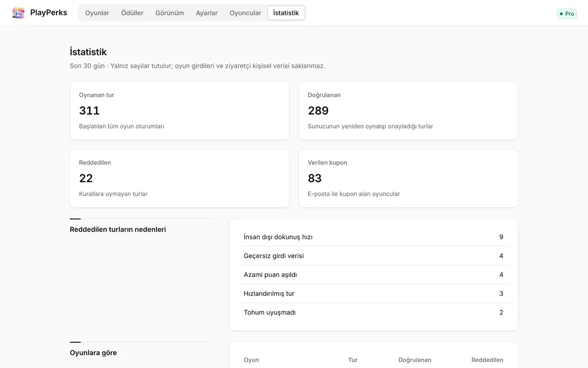The height and width of the screenshot is (368, 588).
Task: Click the "Başlatılan tüm oyun oturumları" caption
Action: coord(121,126)
